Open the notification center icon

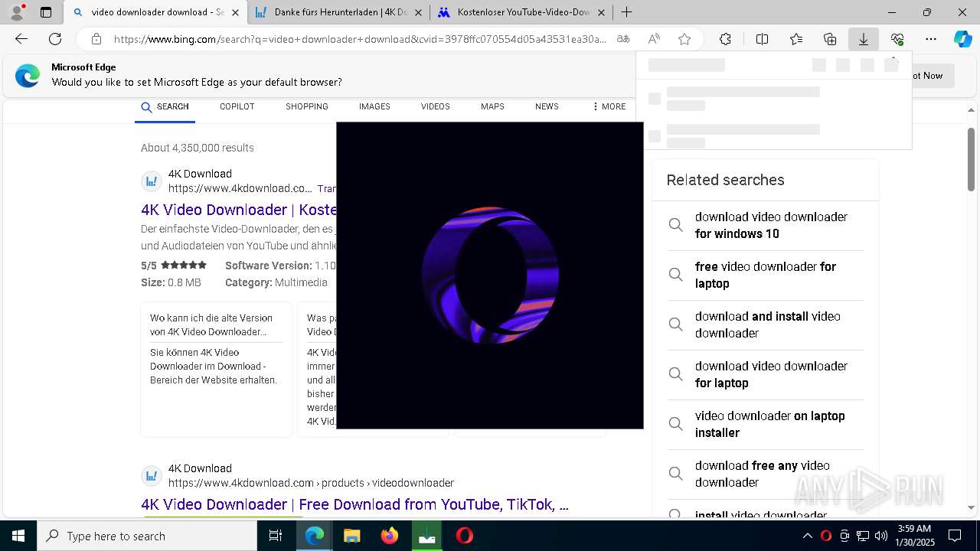(x=955, y=536)
